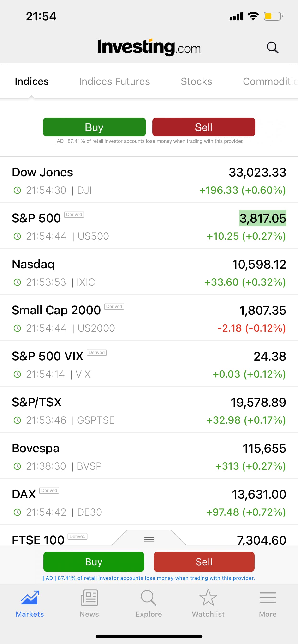Viewport: 298px width, 644px height.
Task: Switch to the Stocks tab
Action: click(196, 81)
